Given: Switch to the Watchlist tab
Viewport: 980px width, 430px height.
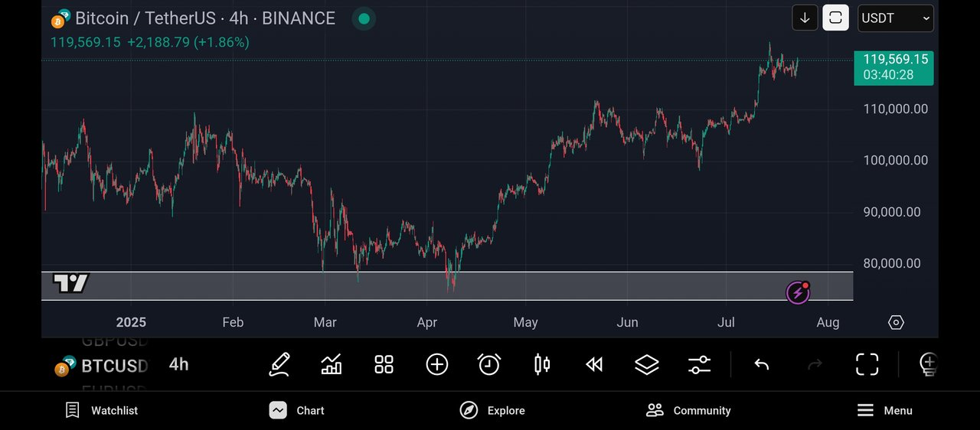Looking at the screenshot, I should coord(101,410).
